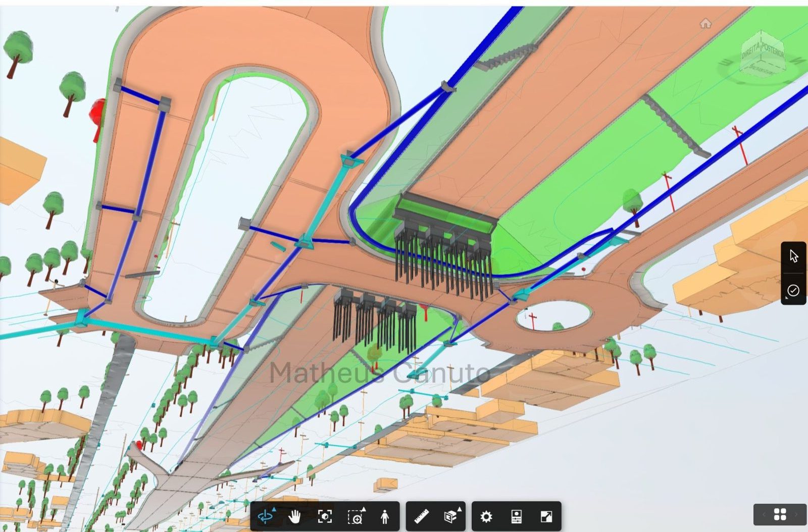Image resolution: width=808 pixels, height=532 pixels.
Task: Enable First Person walk mode
Action: coord(385,516)
